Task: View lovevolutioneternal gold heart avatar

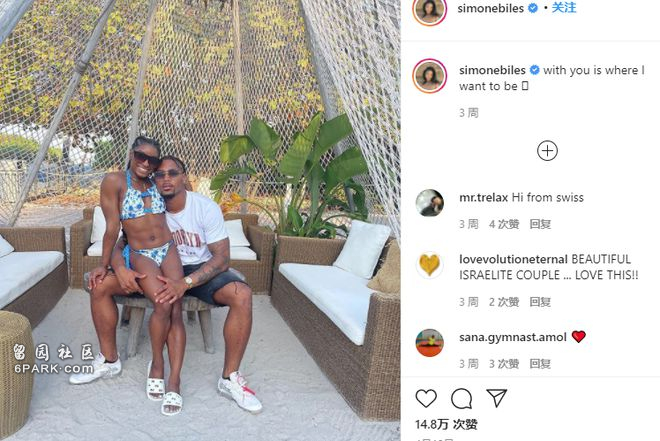Action: pyautogui.click(x=429, y=265)
